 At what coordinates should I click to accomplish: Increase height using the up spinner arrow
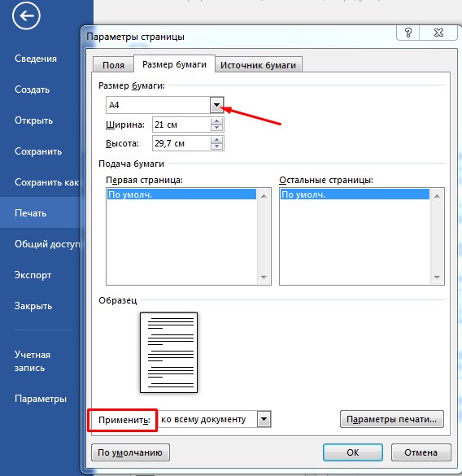216,140
